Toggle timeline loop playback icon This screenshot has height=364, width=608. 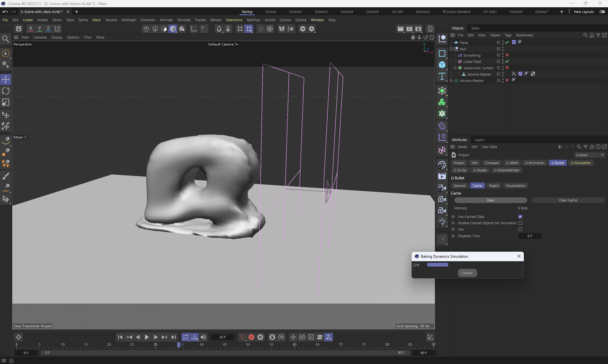(x=186, y=337)
